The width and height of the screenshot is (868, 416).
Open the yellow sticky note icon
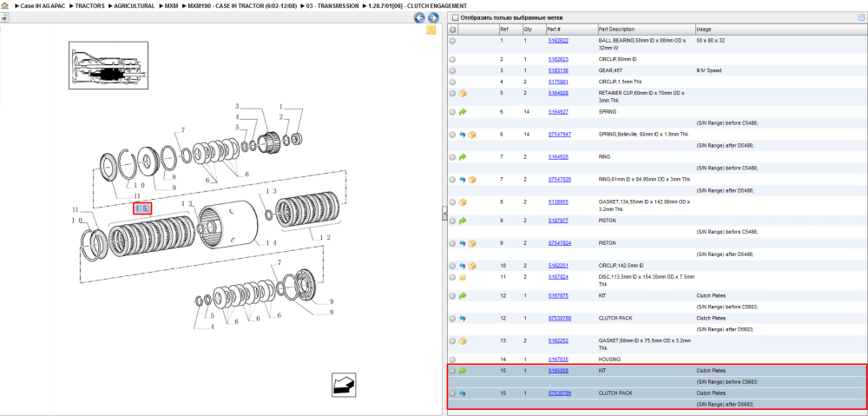coord(431,30)
